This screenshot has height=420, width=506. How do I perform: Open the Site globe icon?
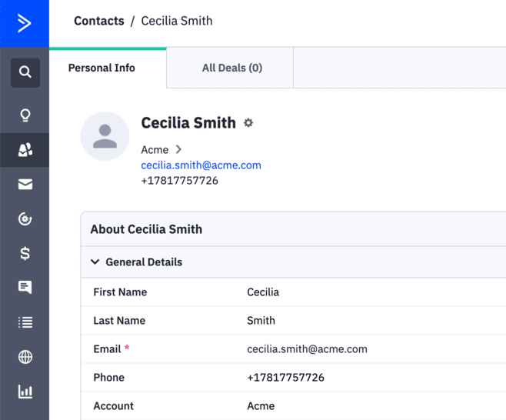click(25, 357)
